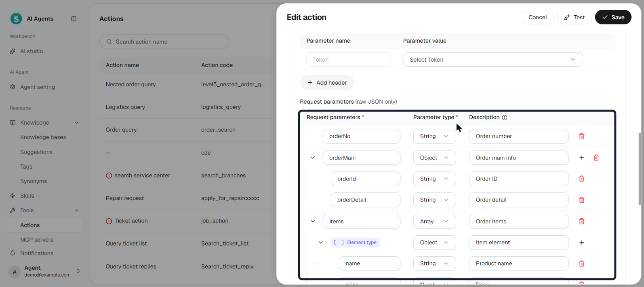
Task: Edit the orderDetail parameter name
Action: click(x=366, y=200)
